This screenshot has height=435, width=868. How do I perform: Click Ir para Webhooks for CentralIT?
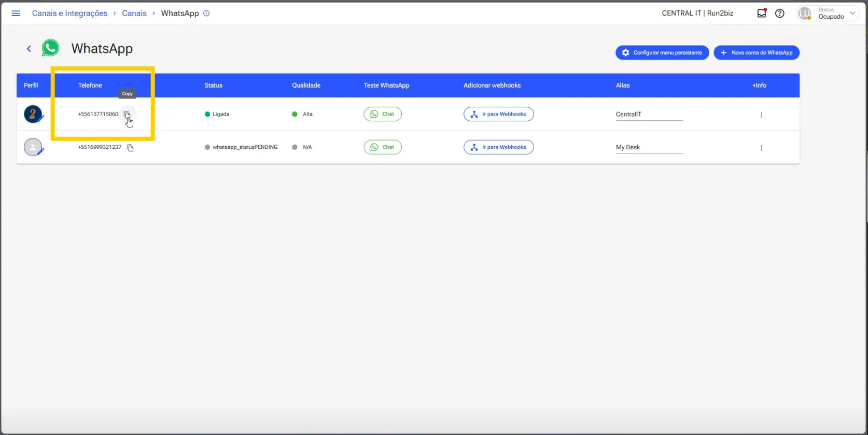coord(498,114)
